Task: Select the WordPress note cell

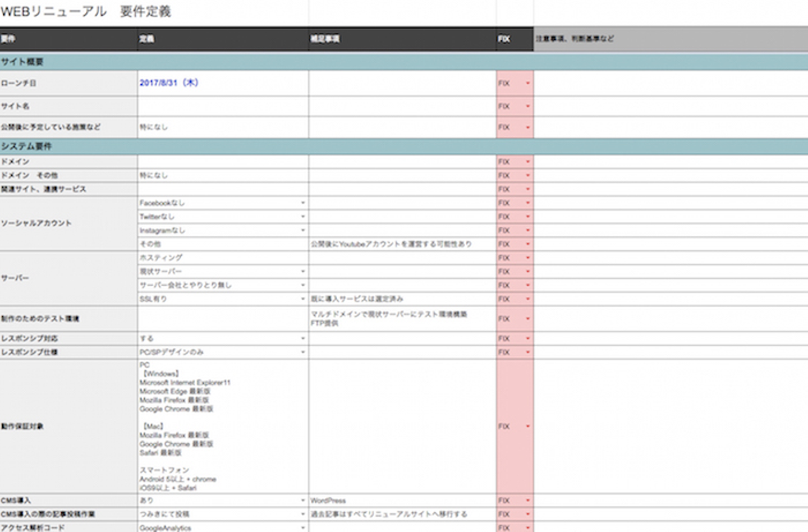Action: pos(402,501)
